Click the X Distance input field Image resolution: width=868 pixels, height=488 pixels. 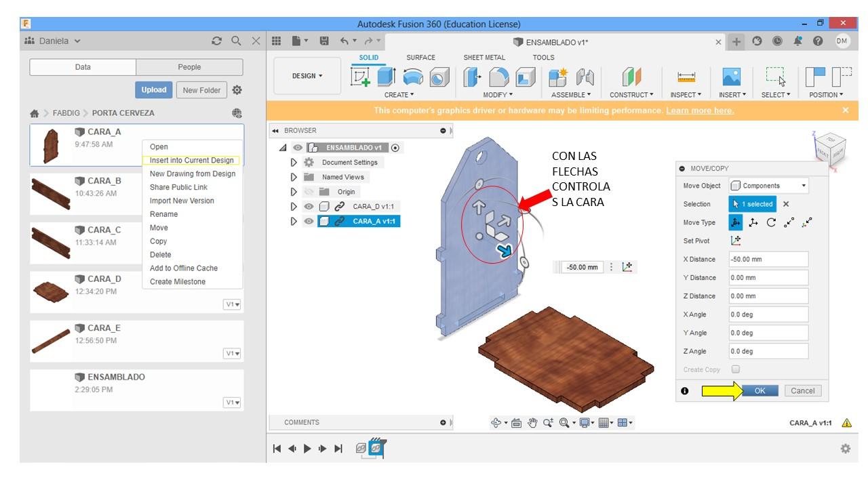click(768, 259)
